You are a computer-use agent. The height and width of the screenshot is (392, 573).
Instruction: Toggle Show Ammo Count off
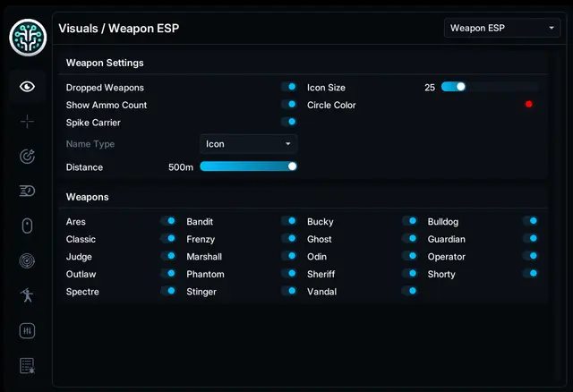click(288, 105)
